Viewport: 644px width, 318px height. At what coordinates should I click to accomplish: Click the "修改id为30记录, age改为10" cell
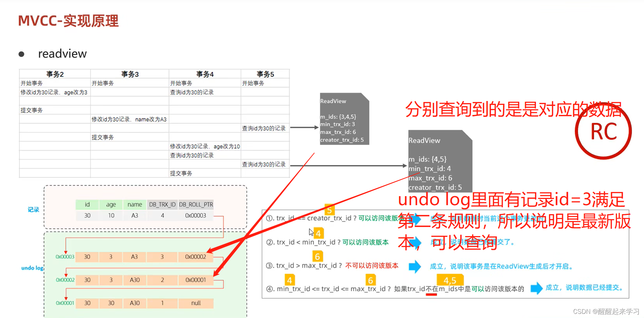pos(205,147)
